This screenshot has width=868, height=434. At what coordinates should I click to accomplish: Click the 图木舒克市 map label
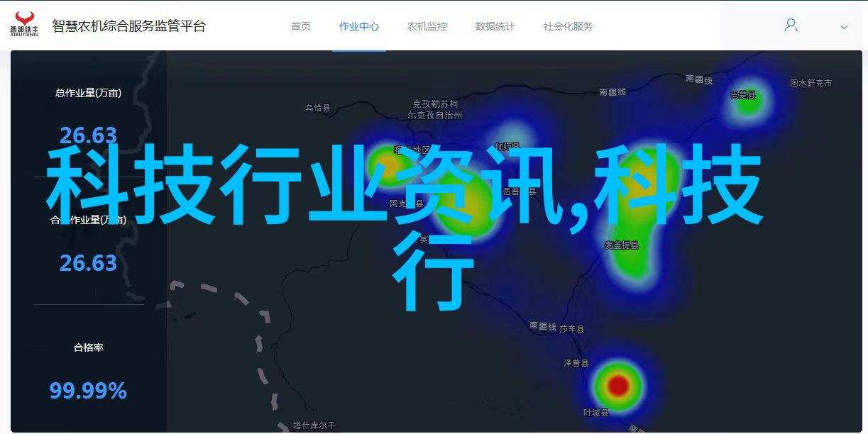pos(811,83)
